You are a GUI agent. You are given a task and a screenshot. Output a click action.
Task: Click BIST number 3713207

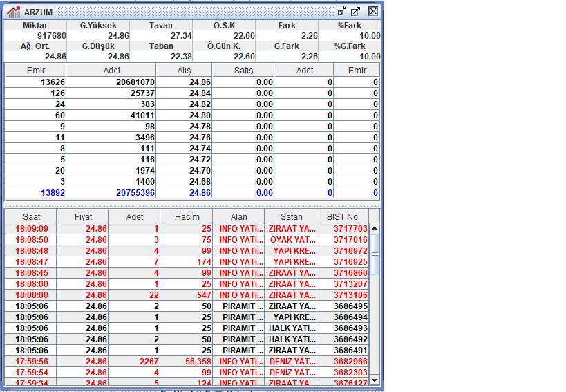350,284
